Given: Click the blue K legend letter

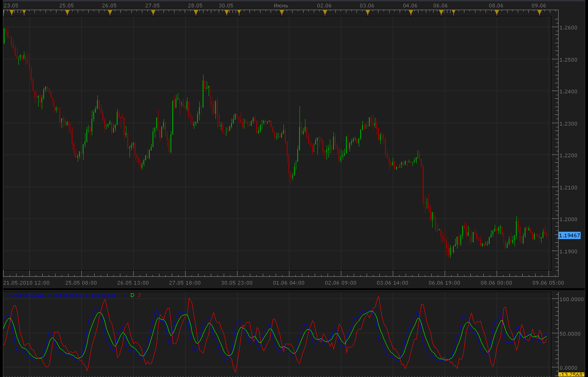Looking at the screenshot, I should pyautogui.click(x=125, y=295).
